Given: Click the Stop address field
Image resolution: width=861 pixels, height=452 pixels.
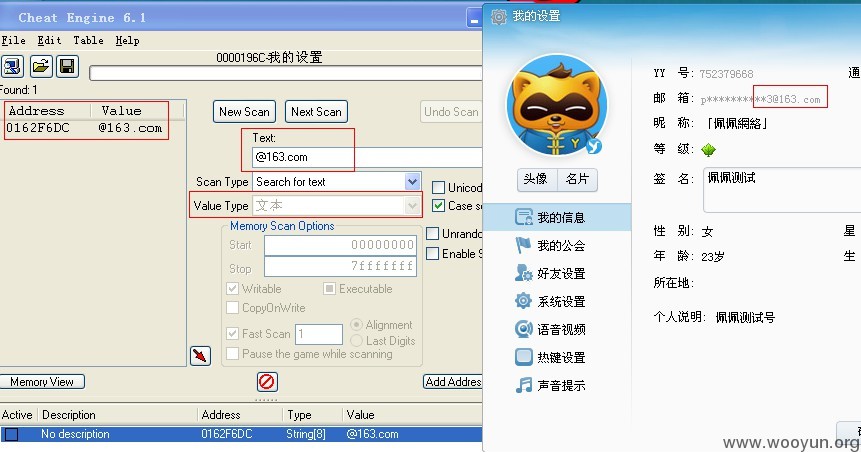Looking at the screenshot, I should coord(340,266).
